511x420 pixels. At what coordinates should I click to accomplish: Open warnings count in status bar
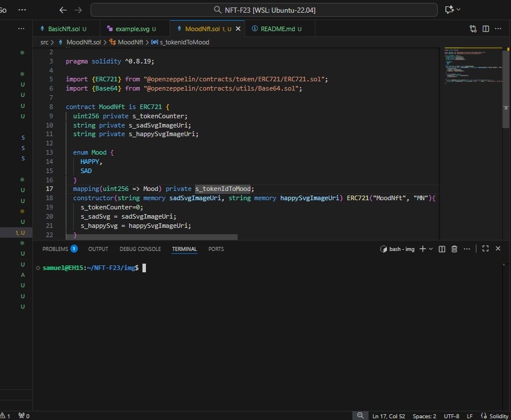(x=5, y=416)
